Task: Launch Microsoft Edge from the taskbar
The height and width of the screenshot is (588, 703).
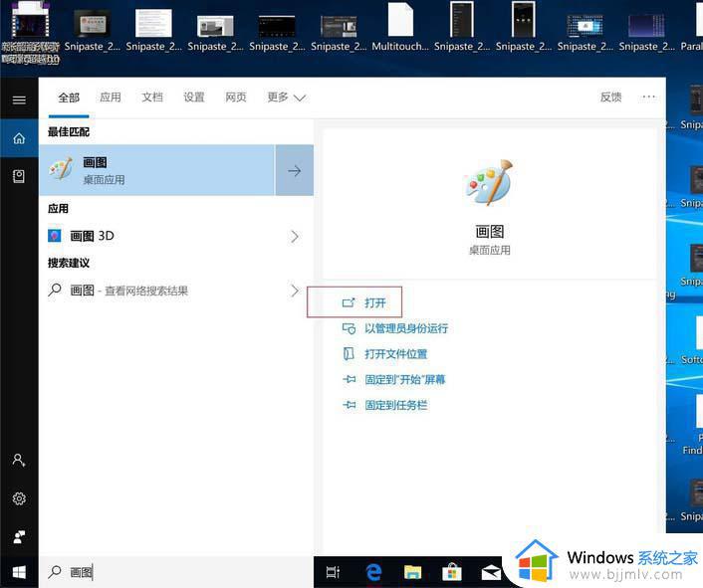Action: pos(373,572)
